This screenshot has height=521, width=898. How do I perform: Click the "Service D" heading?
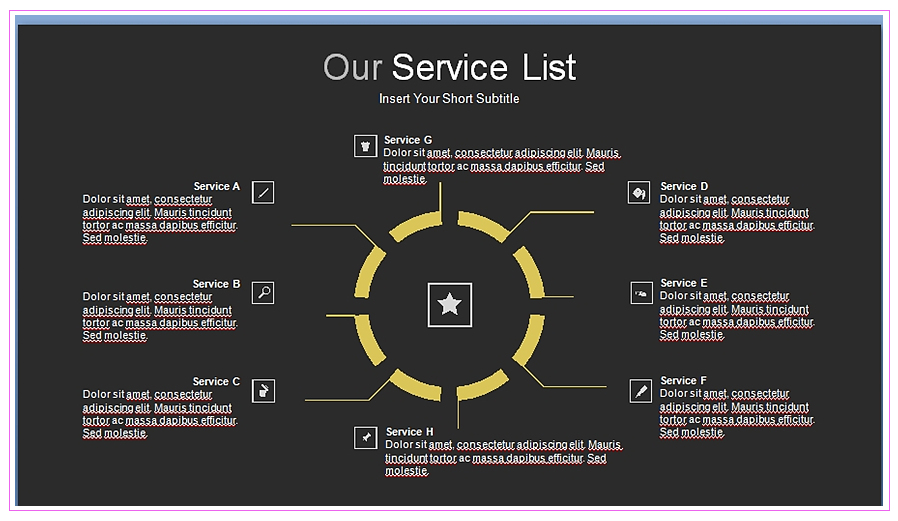684,186
